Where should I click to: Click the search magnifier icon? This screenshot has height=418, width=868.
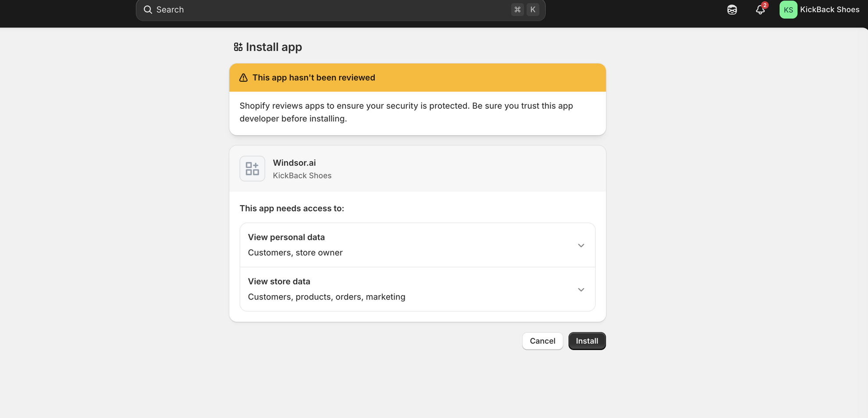click(148, 9)
